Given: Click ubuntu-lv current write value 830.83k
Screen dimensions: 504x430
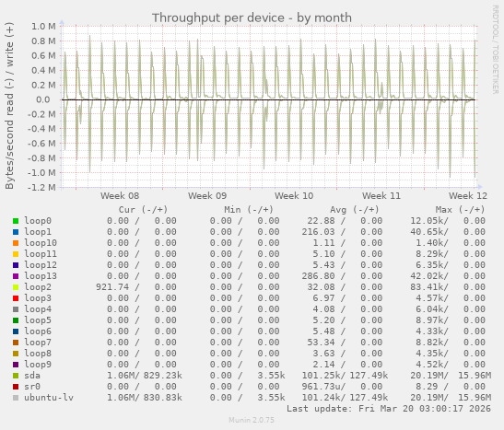Looking at the screenshot, I should coord(163,397).
